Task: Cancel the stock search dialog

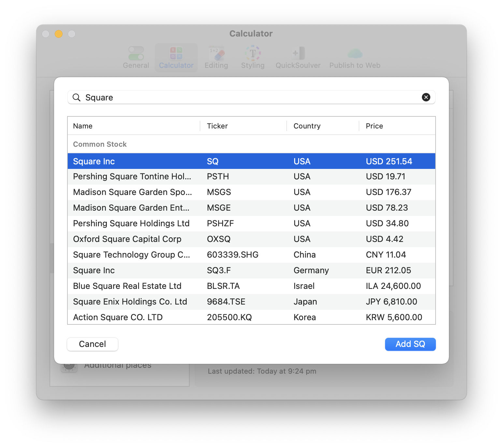Action: pyautogui.click(x=93, y=344)
